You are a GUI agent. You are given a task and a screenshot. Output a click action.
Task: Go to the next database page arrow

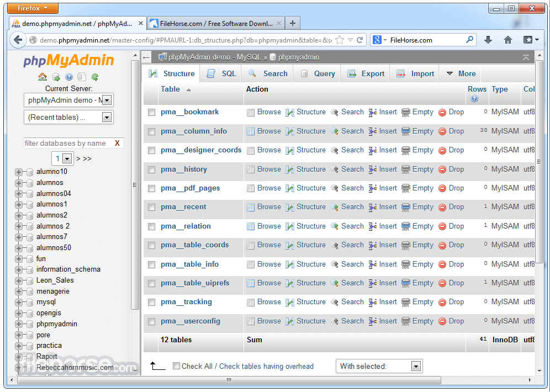pos(78,158)
